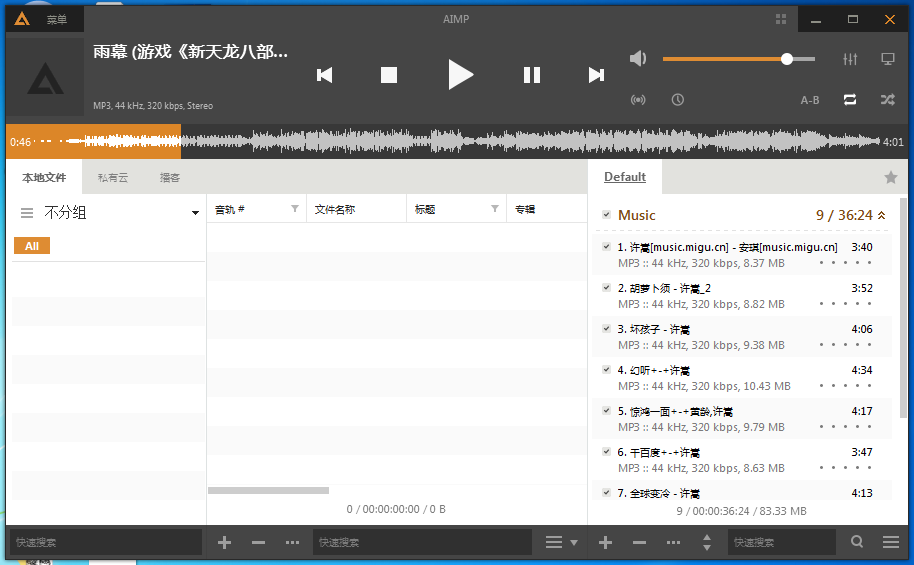Viewport: 914px width, 565px height.
Task: Mute audio with the speaker icon
Action: 638,58
